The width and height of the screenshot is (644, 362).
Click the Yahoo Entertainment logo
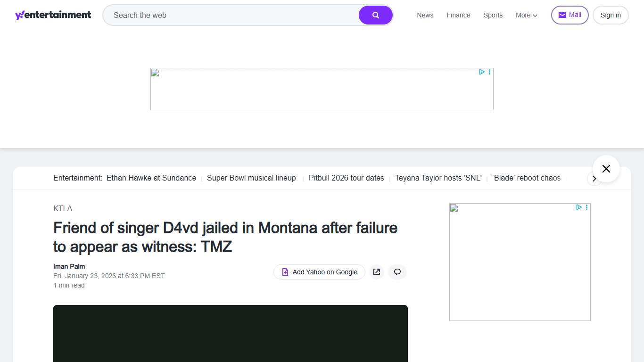coord(53,15)
